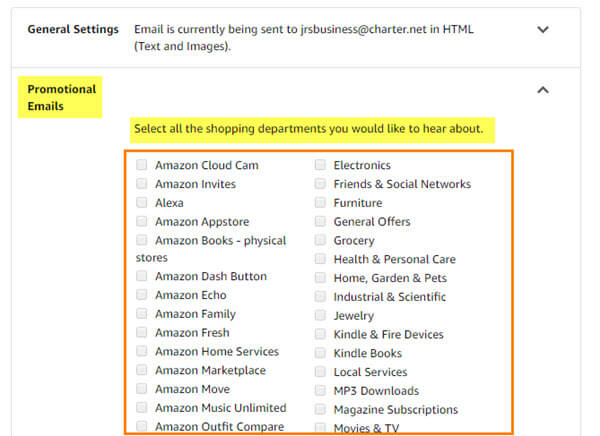This screenshot has width=600, height=436.
Task: Click the Promotional Emails section heading
Action: [x=61, y=98]
